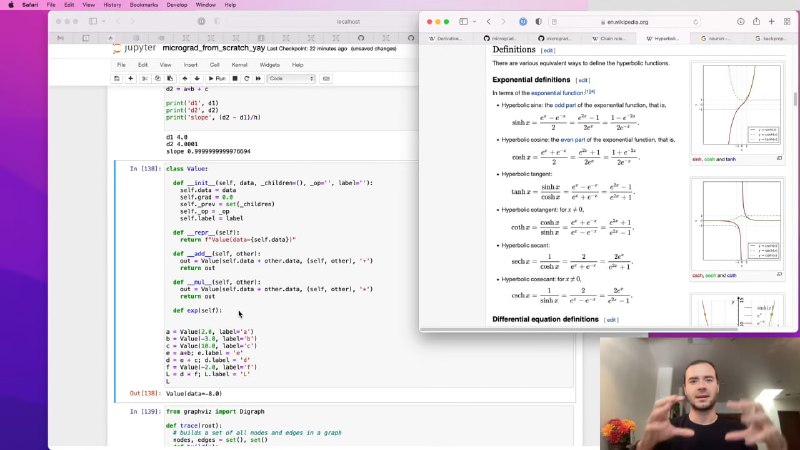Viewport: 800px width, 450px height.
Task: Rename notebook title micrograd_from_scratch_yay
Action: [x=213, y=48]
